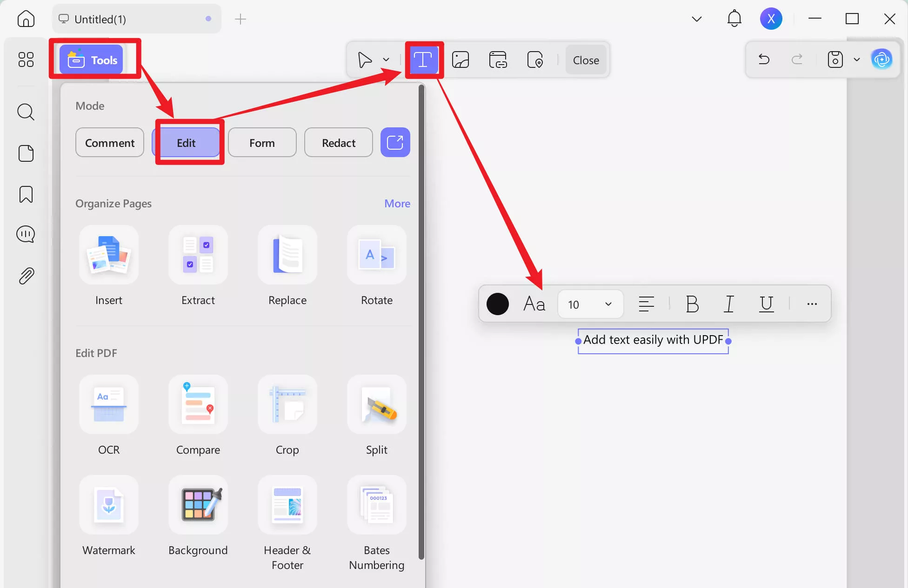The height and width of the screenshot is (588, 908).
Task: Open the text color swatch
Action: 497,304
